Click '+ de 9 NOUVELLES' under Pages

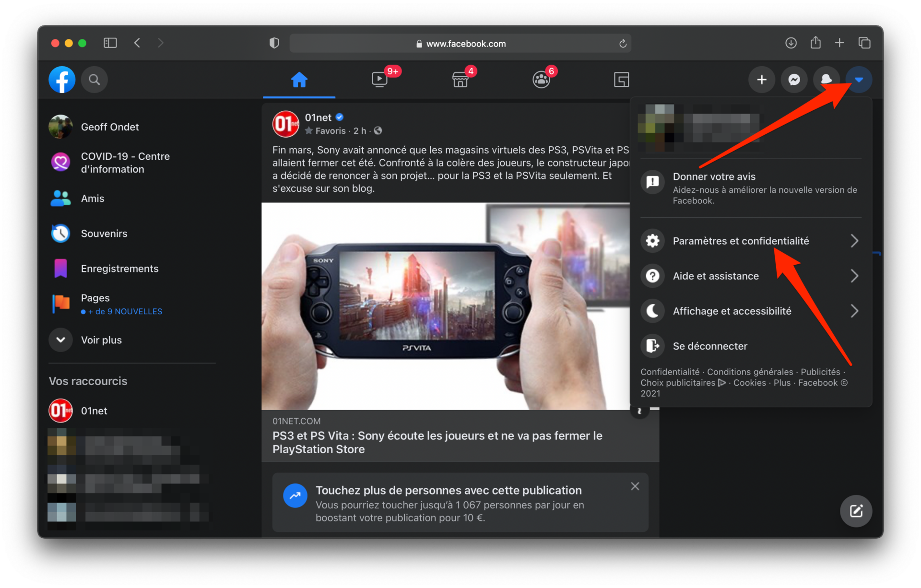[121, 312]
